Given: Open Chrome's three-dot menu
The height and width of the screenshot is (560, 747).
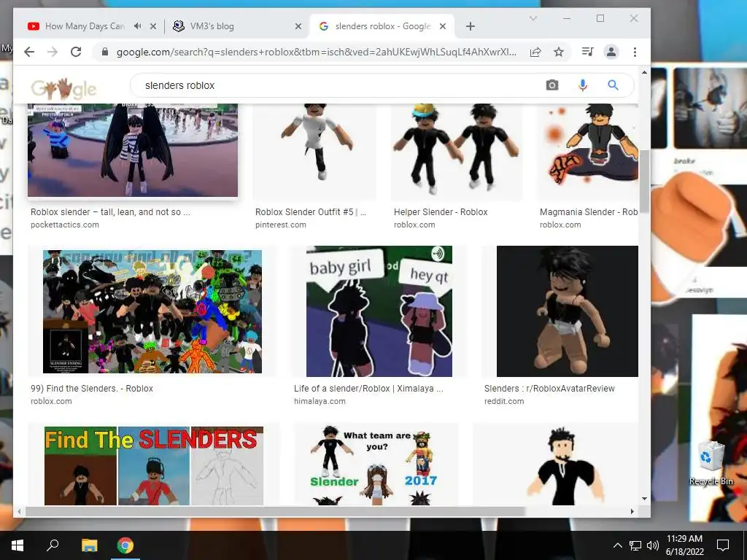Looking at the screenshot, I should pyautogui.click(x=635, y=52).
